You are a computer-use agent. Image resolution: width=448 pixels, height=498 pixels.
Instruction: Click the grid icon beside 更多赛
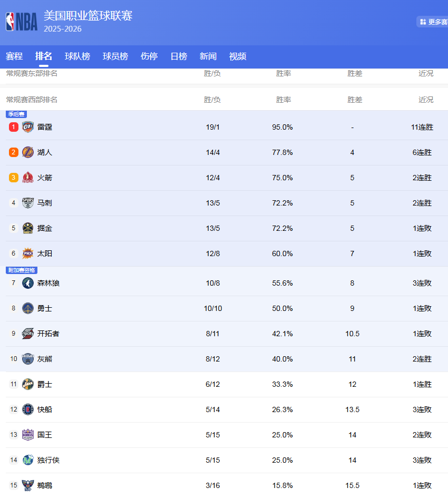422,22
